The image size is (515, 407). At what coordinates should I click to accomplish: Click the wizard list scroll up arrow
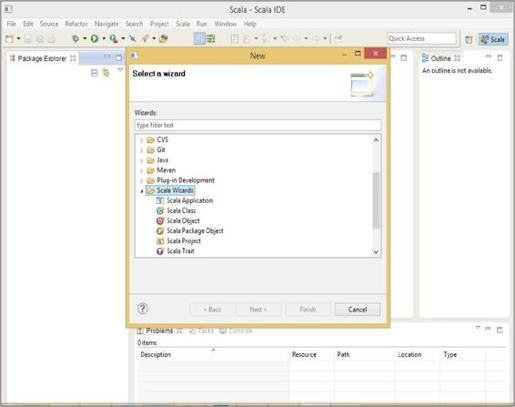click(x=376, y=140)
